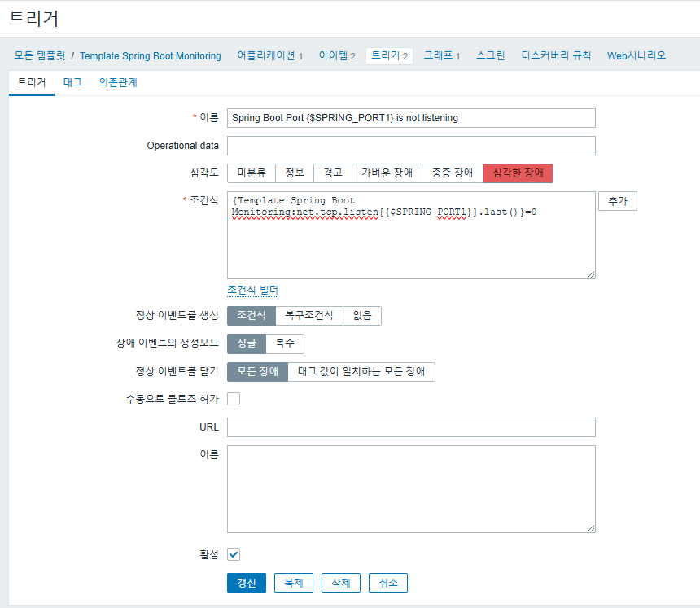Set severity to 정보

(x=295, y=173)
